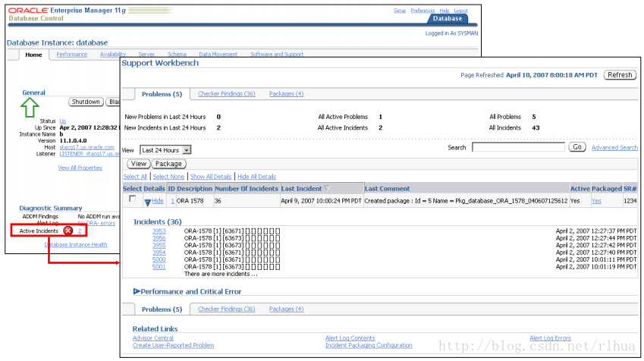The height and width of the screenshot is (361, 644).
Task: Select the top Problems (5) tab
Action: tap(162, 94)
